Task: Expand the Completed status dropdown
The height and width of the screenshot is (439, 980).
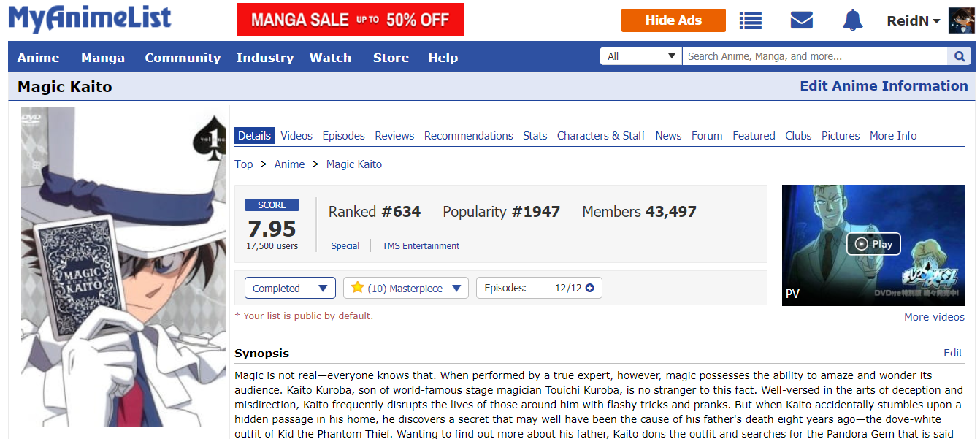Action: 290,289
